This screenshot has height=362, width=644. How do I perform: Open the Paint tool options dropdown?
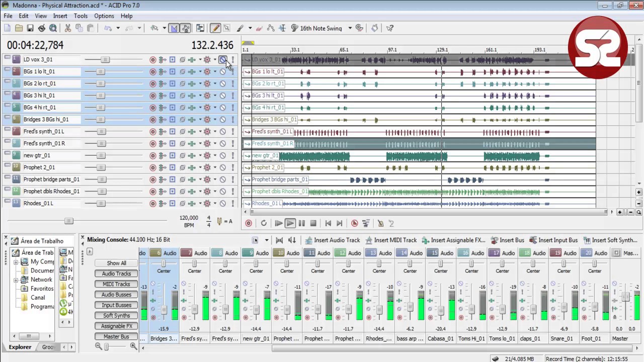250,28
